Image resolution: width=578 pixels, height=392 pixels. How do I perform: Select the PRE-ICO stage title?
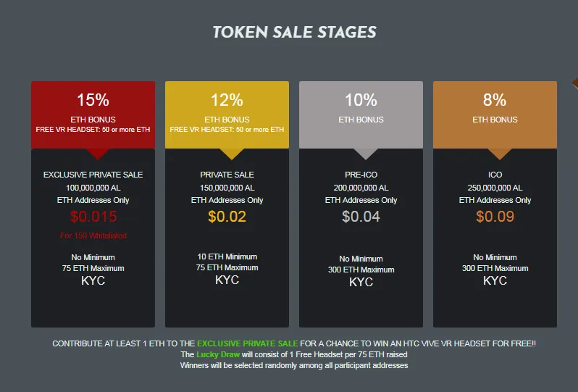tap(361, 175)
